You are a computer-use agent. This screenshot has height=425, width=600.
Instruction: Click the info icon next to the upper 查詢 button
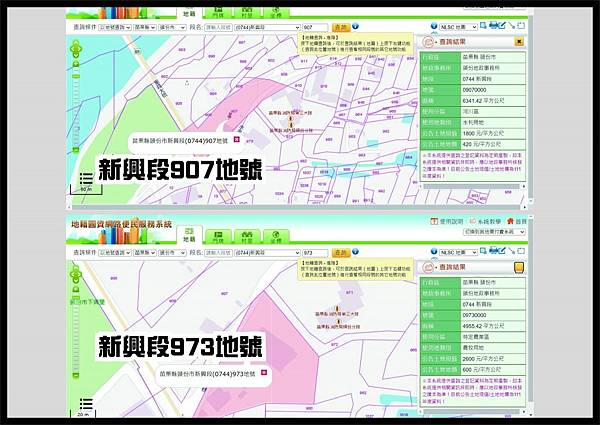355,26
